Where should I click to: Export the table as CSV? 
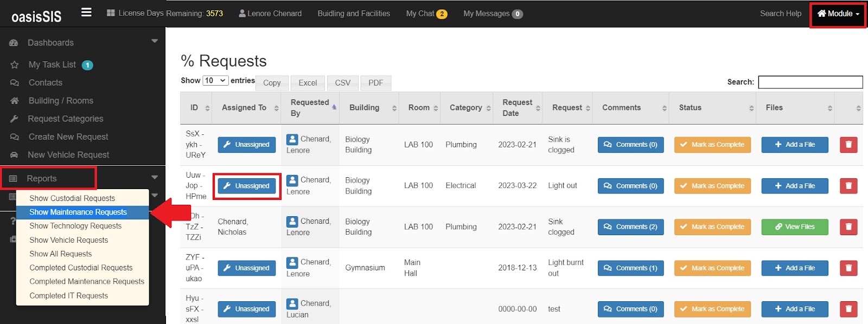pyautogui.click(x=343, y=83)
